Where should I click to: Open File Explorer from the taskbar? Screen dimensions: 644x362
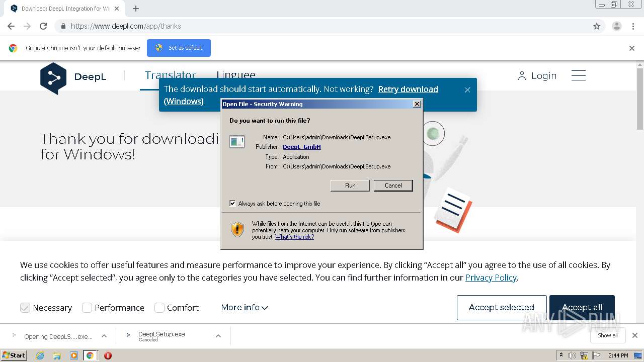click(57, 355)
